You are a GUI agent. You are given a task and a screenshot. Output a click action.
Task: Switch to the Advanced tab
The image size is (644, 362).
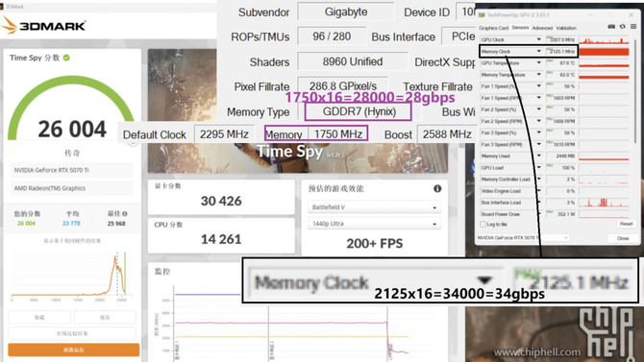[x=542, y=28]
